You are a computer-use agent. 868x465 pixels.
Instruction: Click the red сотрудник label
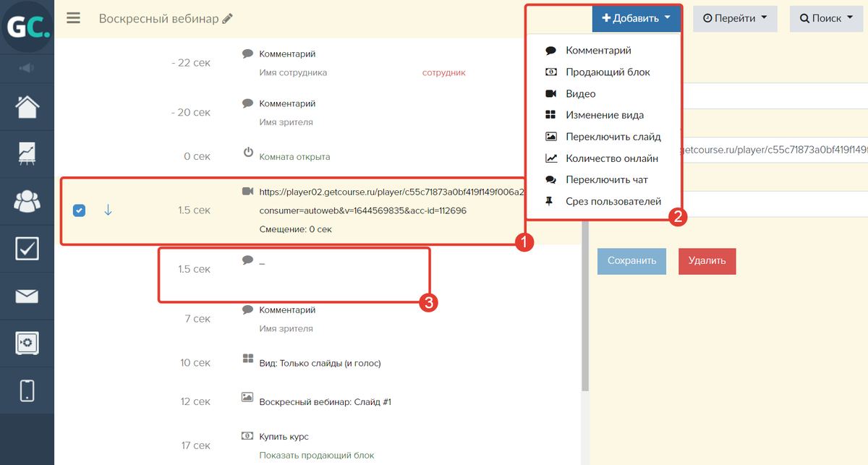444,72
